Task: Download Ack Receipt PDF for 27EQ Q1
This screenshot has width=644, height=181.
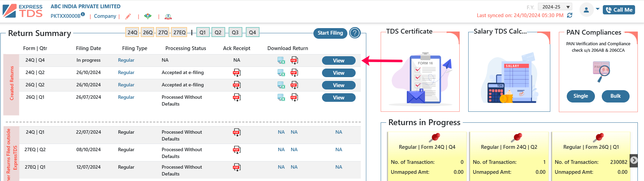Action: tap(237, 167)
